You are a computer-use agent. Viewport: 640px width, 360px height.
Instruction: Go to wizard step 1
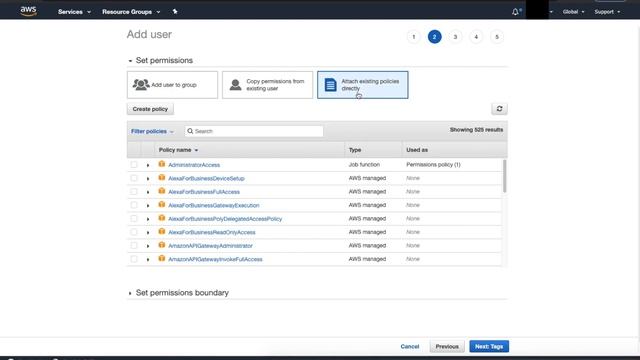coord(413,37)
